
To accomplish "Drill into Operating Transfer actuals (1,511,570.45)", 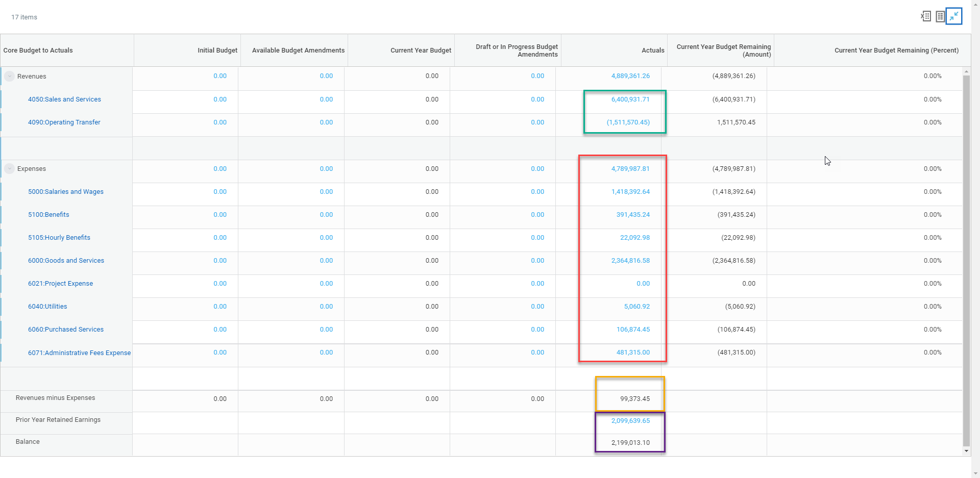I will pyautogui.click(x=628, y=122).
